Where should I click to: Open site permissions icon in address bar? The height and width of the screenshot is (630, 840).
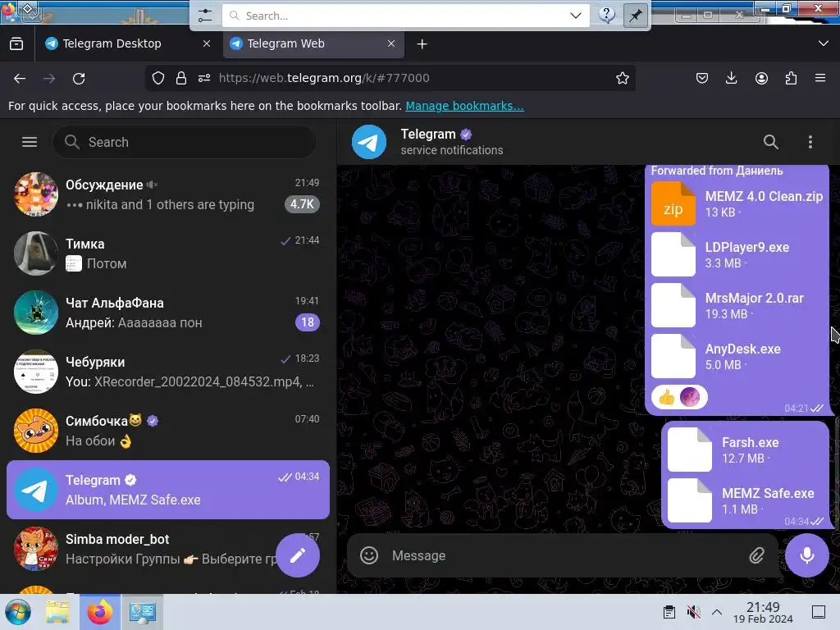(x=204, y=78)
